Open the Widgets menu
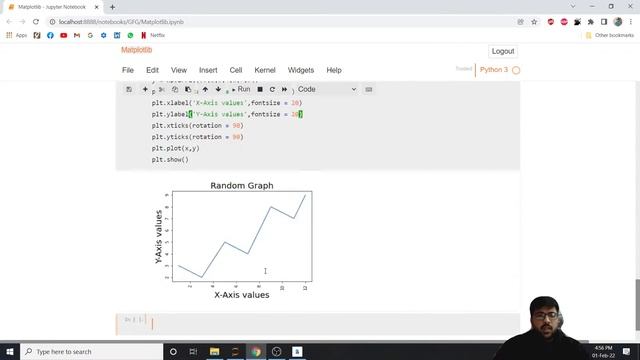640x360 pixels. (301, 70)
